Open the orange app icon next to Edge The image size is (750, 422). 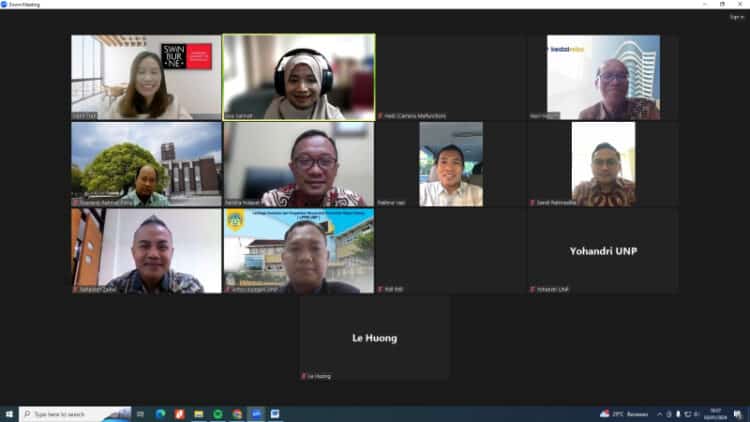tap(179, 414)
